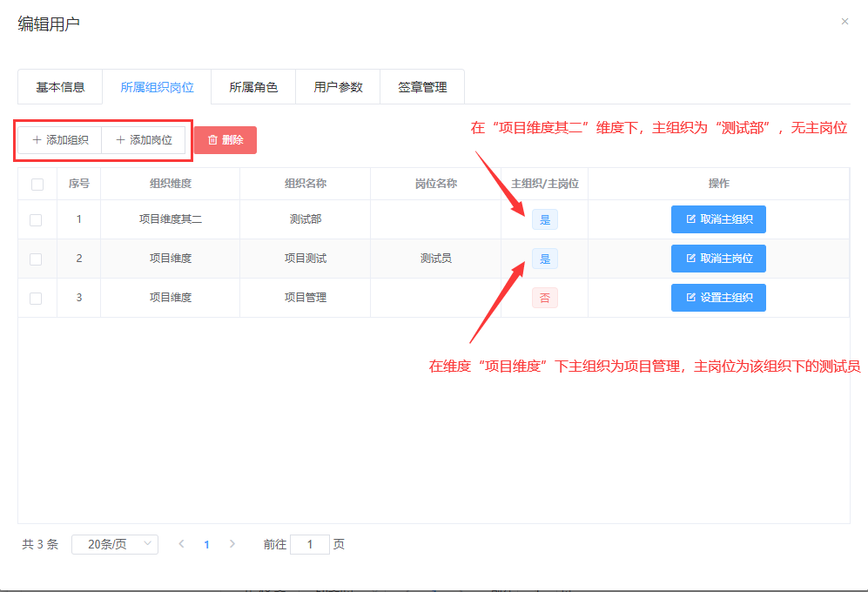The width and height of the screenshot is (868, 592).
Task: Open the 所属角色 tab
Action: [x=253, y=87]
